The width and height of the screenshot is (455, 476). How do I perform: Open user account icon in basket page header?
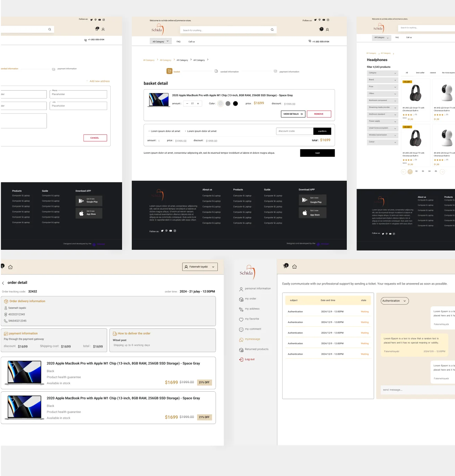(x=327, y=30)
